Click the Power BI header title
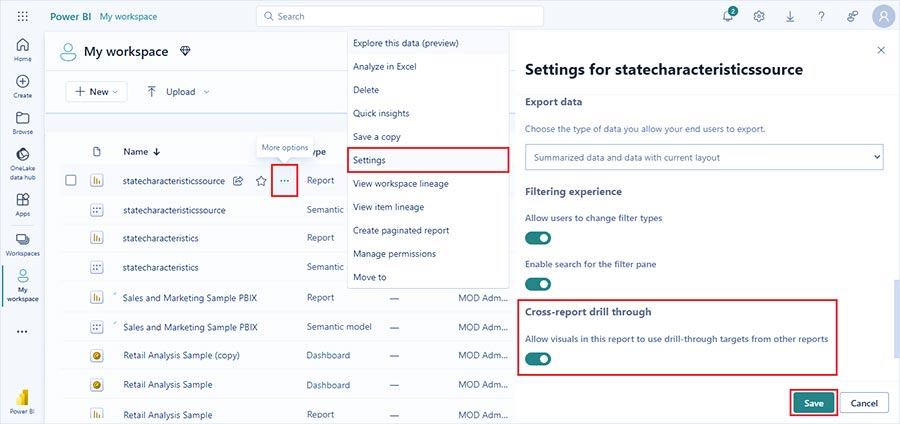Viewport: 900px width, 424px height. pos(72,17)
